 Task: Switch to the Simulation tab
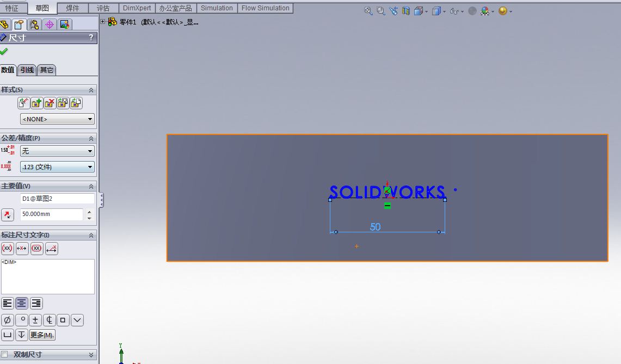click(217, 8)
